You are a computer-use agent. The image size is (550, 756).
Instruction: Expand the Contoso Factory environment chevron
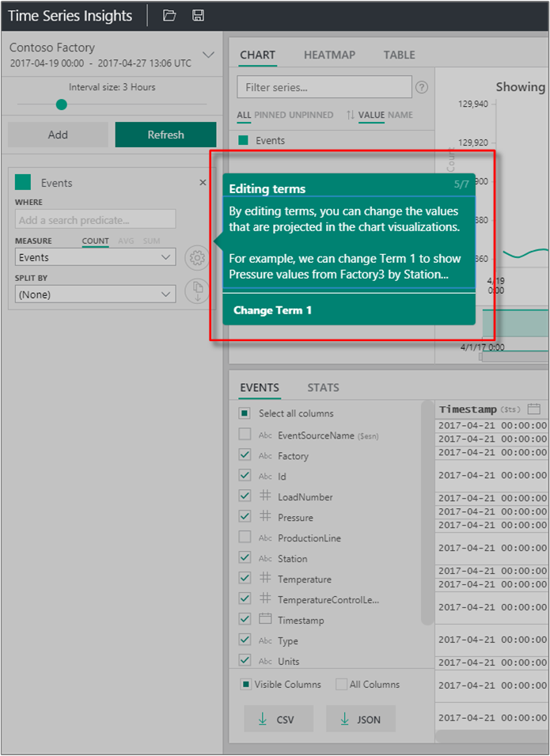(x=208, y=55)
